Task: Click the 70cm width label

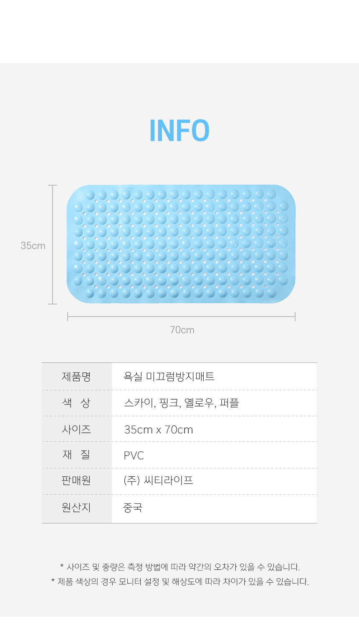Action: tap(182, 330)
